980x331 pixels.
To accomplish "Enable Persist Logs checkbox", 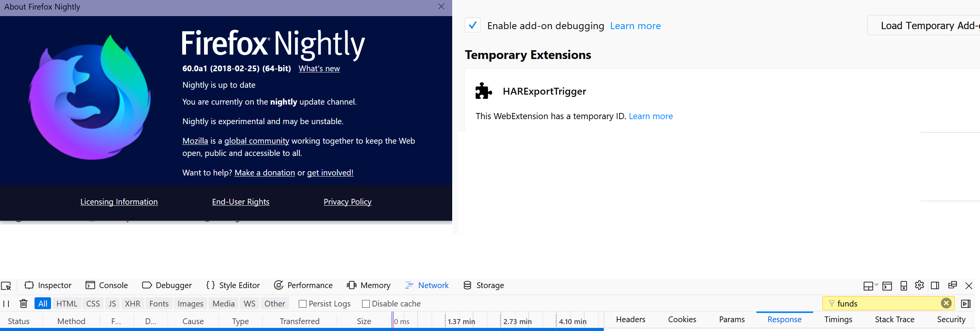I will (x=303, y=304).
